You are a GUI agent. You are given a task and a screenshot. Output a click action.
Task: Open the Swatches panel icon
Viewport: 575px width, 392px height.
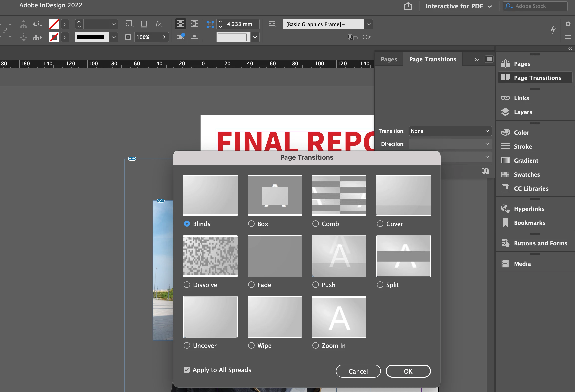[x=505, y=174]
